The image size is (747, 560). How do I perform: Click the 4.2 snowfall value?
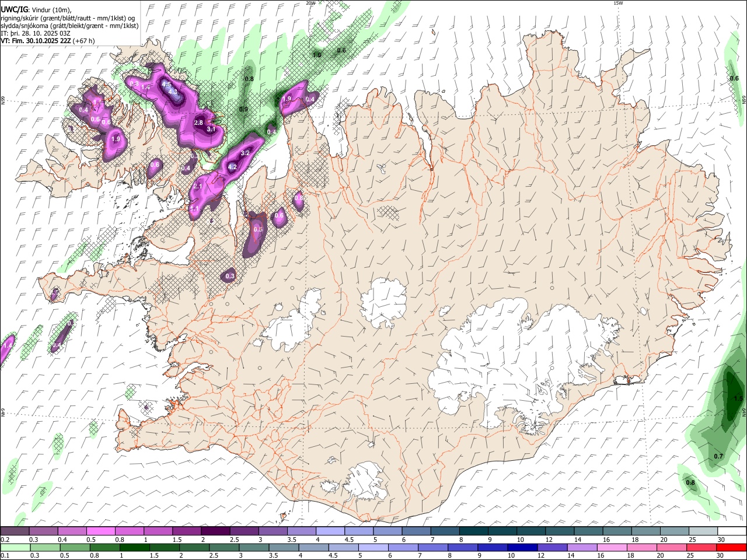[x=232, y=167]
